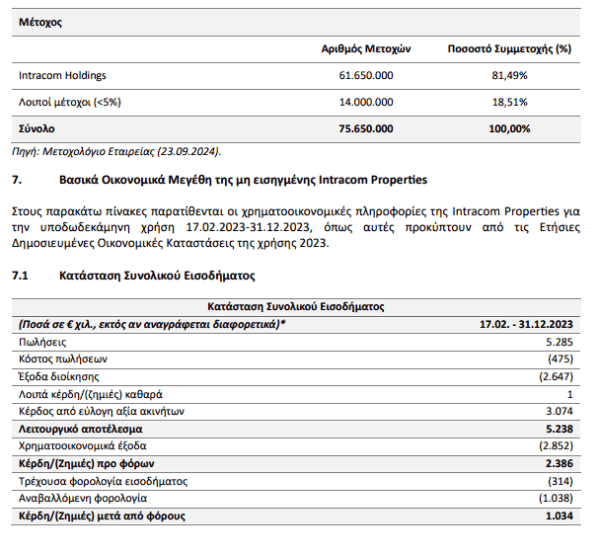Image resolution: width=600 pixels, height=557 pixels.
Task: Click the total shares value 75.650.000
Action: click(366, 129)
